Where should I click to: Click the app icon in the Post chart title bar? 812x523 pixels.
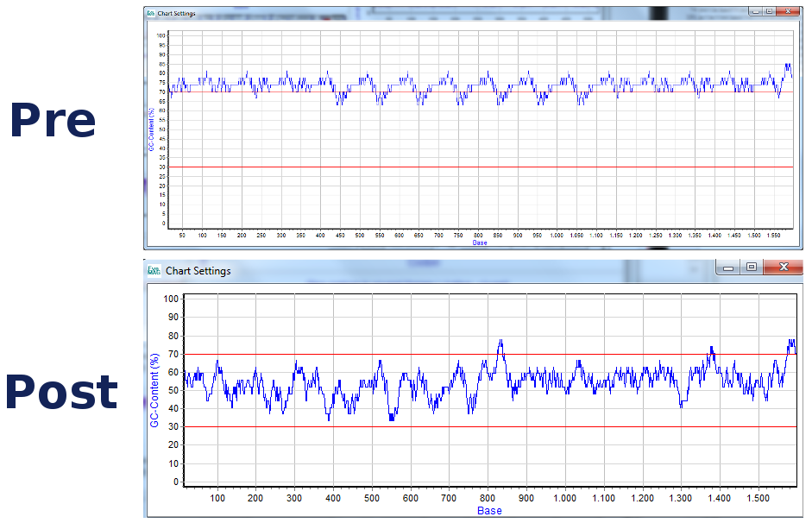154,270
